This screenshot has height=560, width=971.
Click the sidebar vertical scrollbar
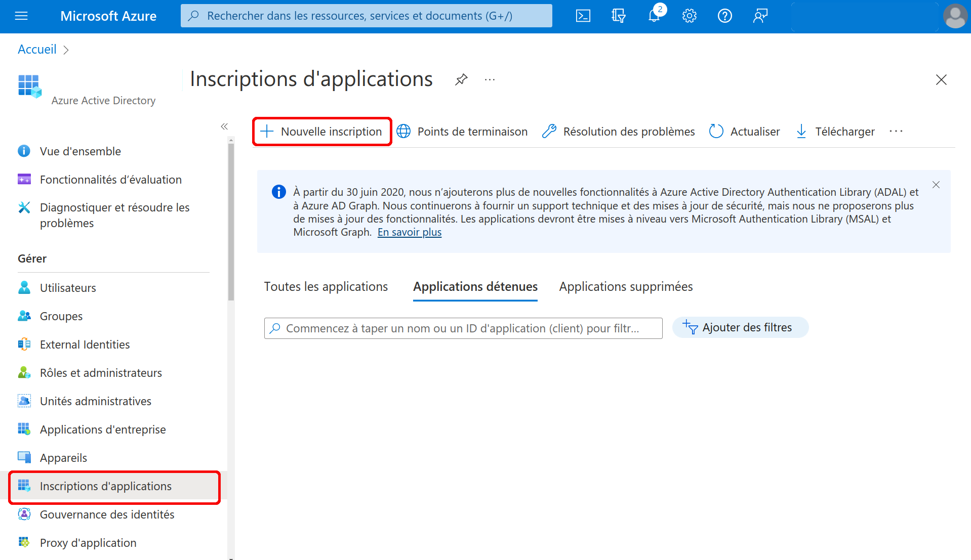[x=231, y=222]
